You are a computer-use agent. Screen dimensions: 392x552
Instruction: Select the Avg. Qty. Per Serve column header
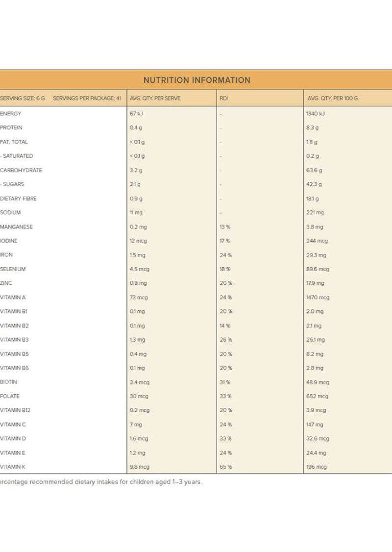click(x=155, y=98)
